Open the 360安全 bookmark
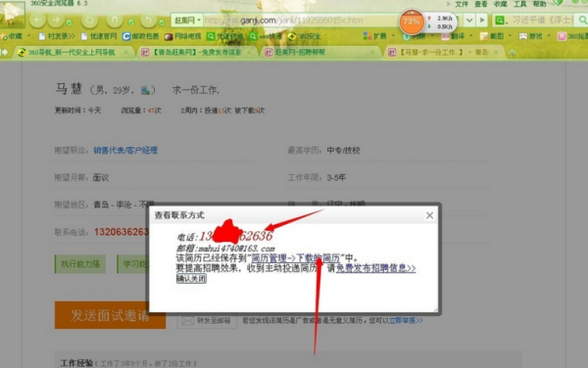The image size is (588, 368). click(x=305, y=36)
